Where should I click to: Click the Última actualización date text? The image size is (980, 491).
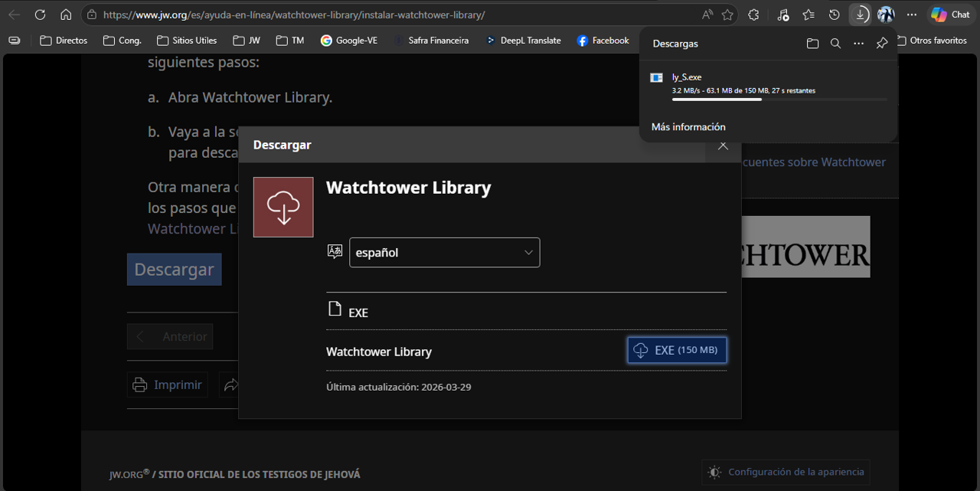click(x=398, y=387)
